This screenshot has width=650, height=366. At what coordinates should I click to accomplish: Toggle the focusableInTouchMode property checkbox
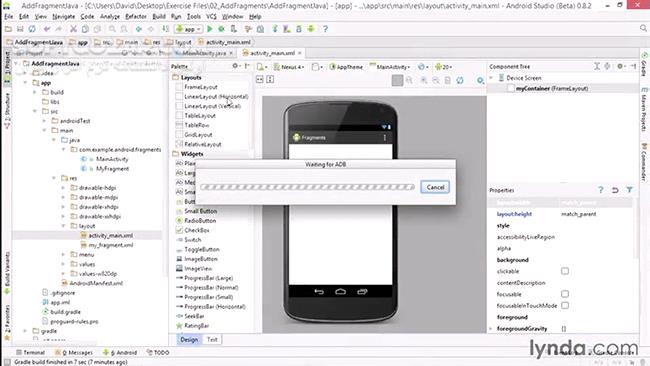click(x=565, y=305)
